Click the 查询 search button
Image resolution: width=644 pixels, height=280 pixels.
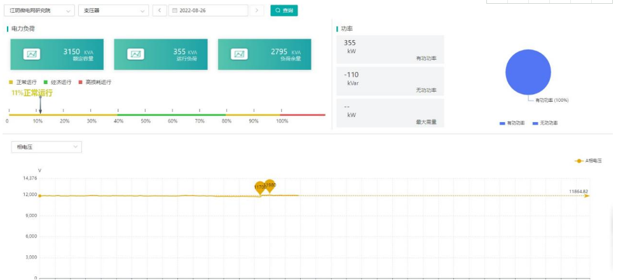click(284, 11)
